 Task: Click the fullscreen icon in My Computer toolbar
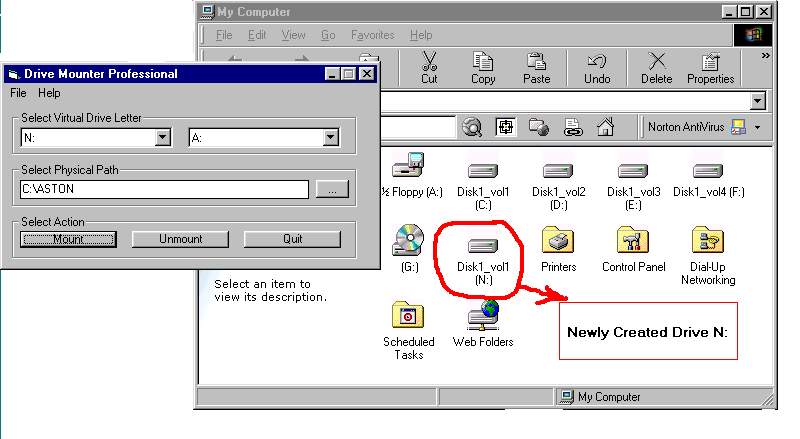tap(505, 127)
